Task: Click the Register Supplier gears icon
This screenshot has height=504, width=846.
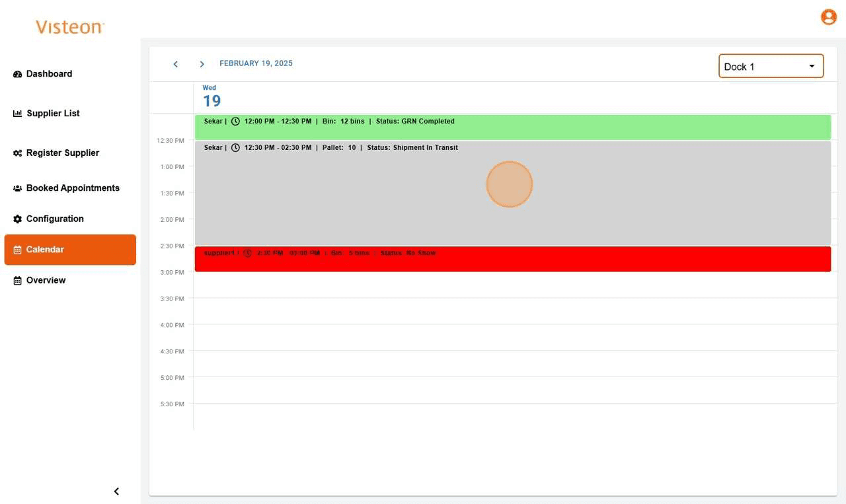Action: 18,153
